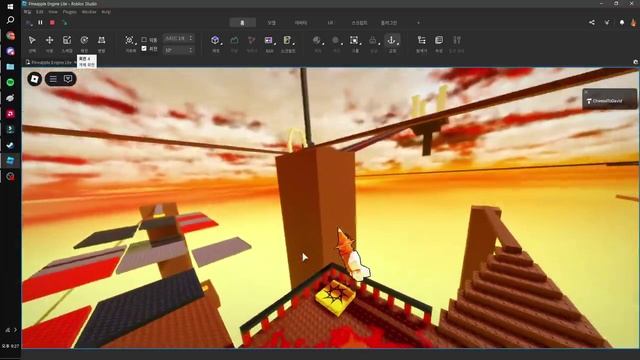Click the Lock tool icon

[x=373, y=40]
